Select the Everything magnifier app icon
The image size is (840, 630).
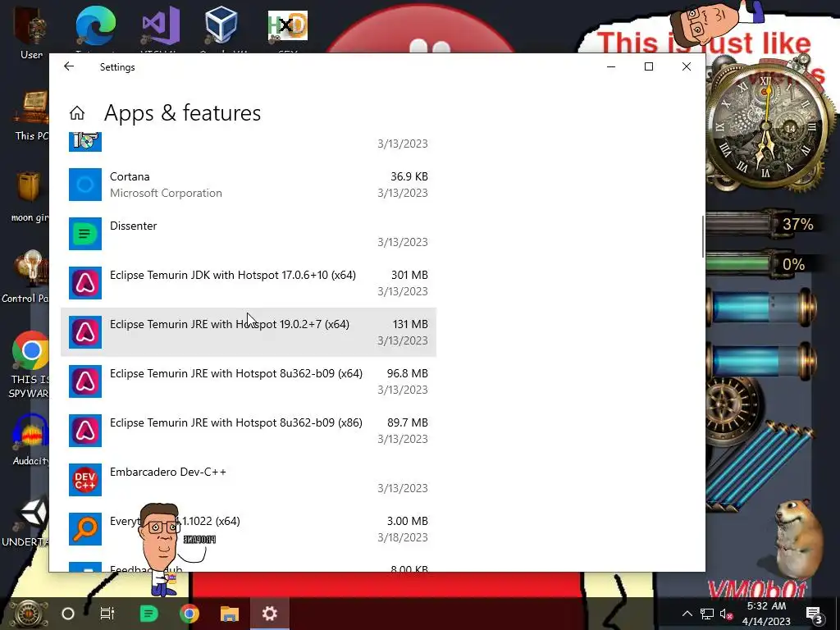(x=85, y=529)
